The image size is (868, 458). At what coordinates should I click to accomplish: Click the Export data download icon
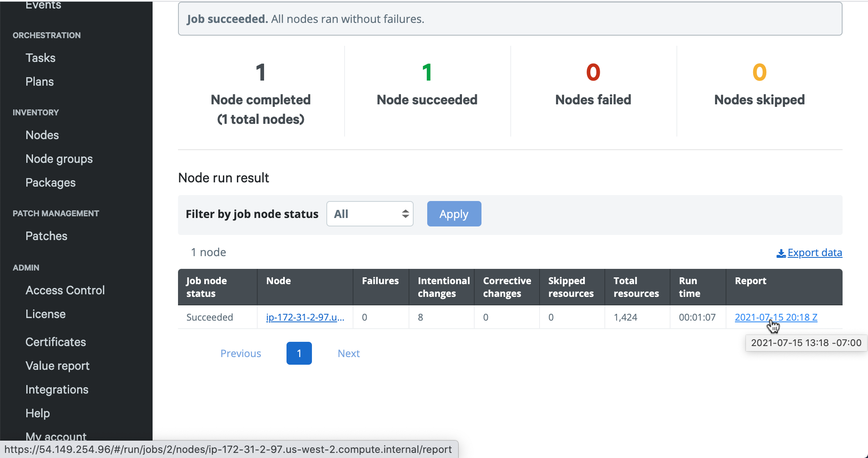coord(781,253)
